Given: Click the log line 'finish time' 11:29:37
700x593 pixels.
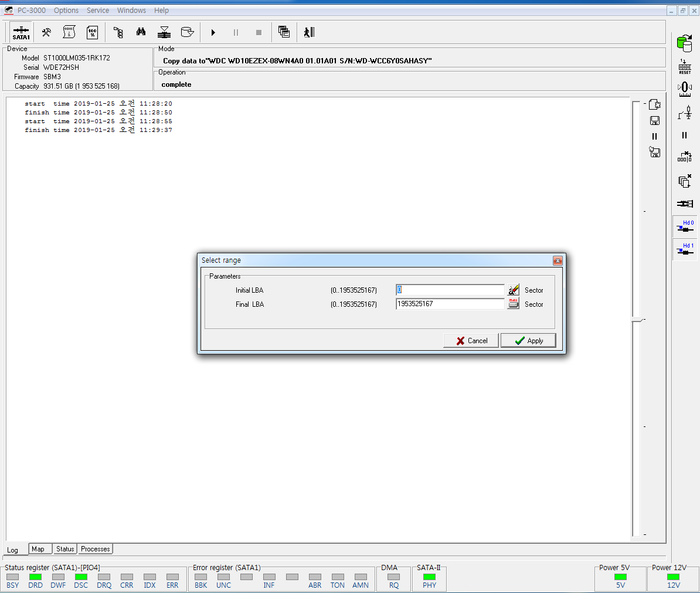Looking at the screenshot, I should 98,130.
